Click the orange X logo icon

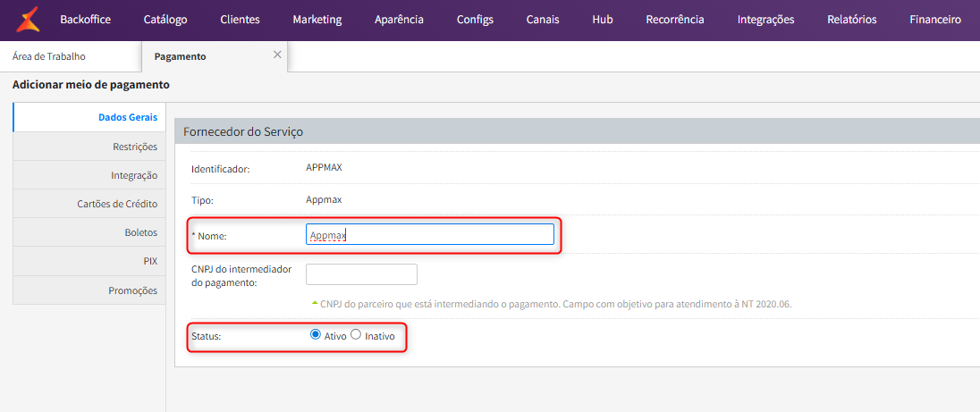pyautogui.click(x=29, y=19)
